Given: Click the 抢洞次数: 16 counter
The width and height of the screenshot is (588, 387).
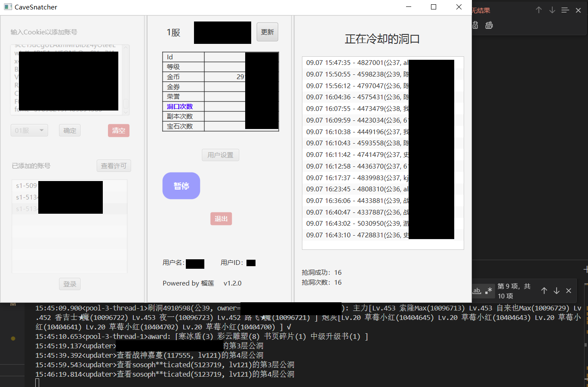Looking at the screenshot, I should (x=322, y=282).
